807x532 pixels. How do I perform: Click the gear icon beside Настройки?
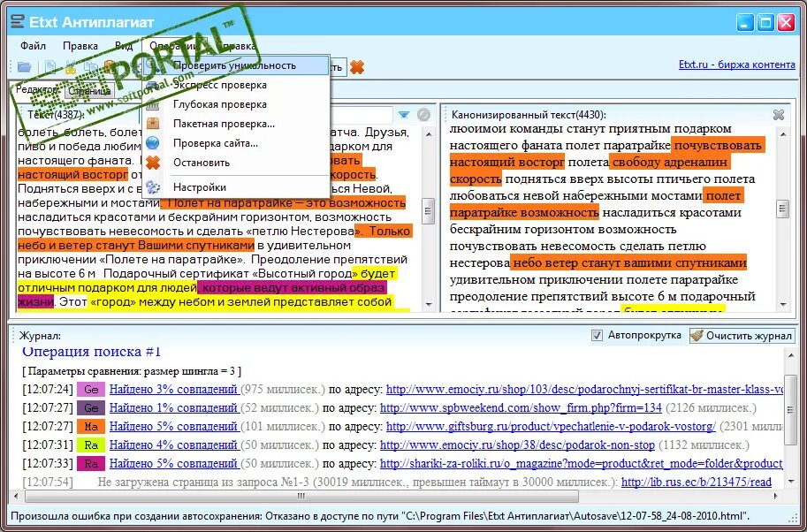[x=153, y=187]
